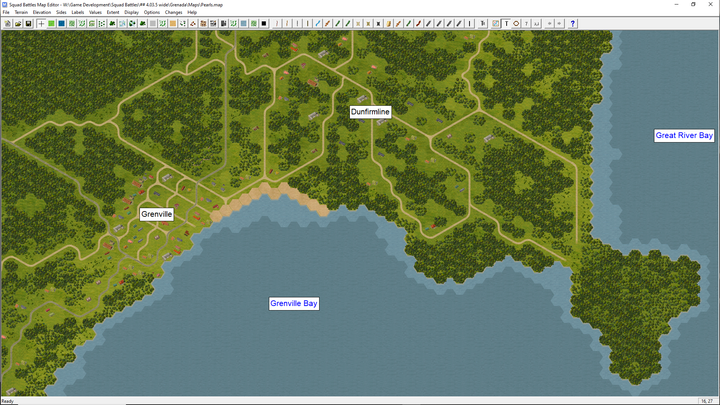Open the Extent menu

pyautogui.click(x=113, y=12)
